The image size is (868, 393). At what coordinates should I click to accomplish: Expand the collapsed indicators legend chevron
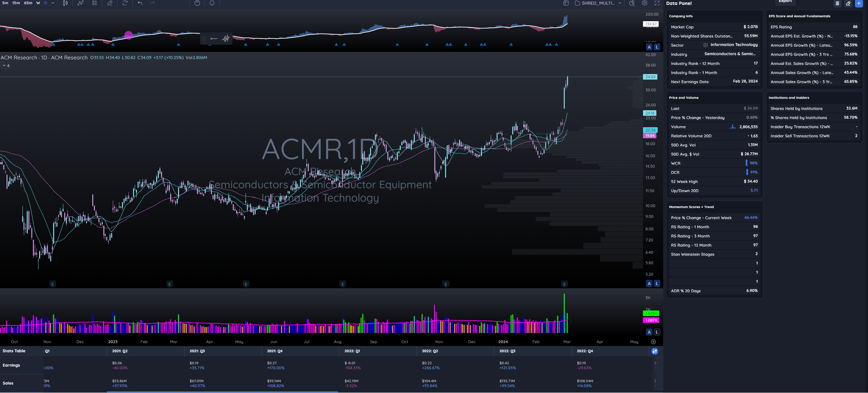6,65
